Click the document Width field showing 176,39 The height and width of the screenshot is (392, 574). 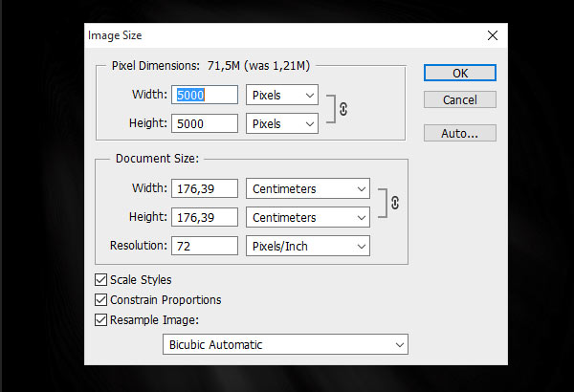[206, 188]
